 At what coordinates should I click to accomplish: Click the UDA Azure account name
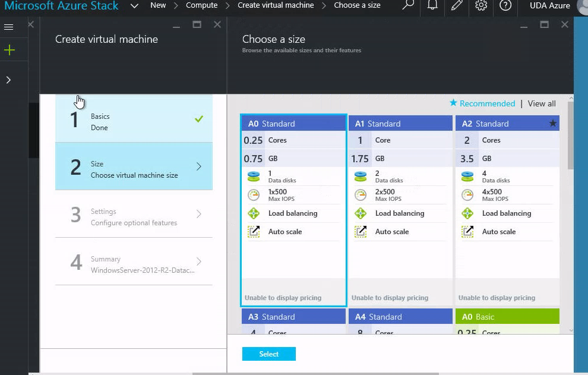tap(550, 5)
